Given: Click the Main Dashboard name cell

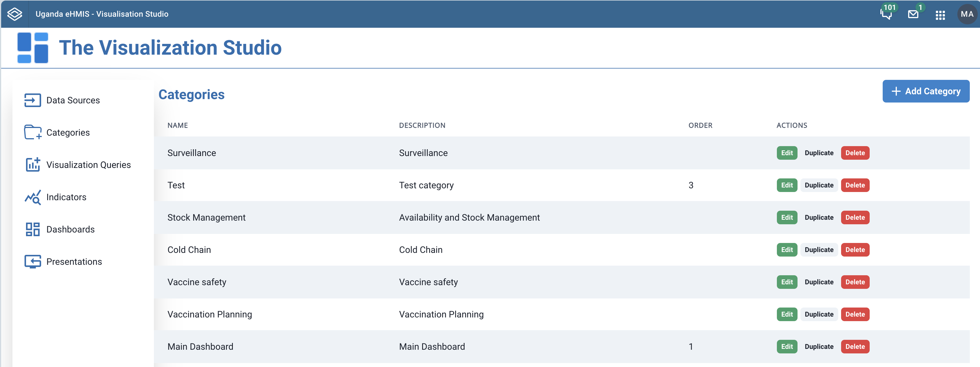Looking at the screenshot, I should tap(200, 346).
